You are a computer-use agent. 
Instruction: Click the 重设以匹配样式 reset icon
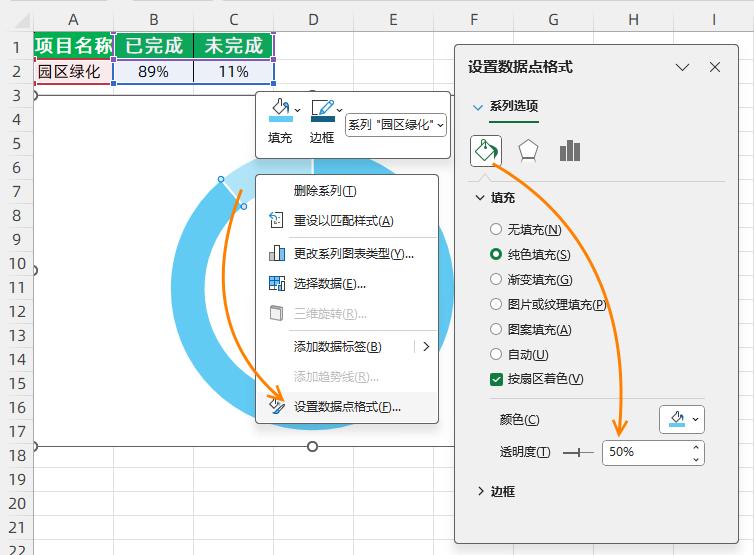point(277,221)
